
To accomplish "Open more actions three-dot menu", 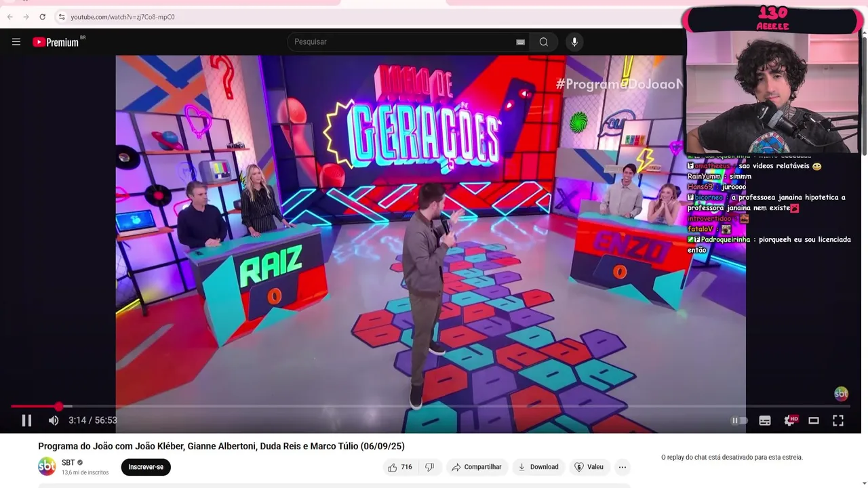I will tap(623, 467).
